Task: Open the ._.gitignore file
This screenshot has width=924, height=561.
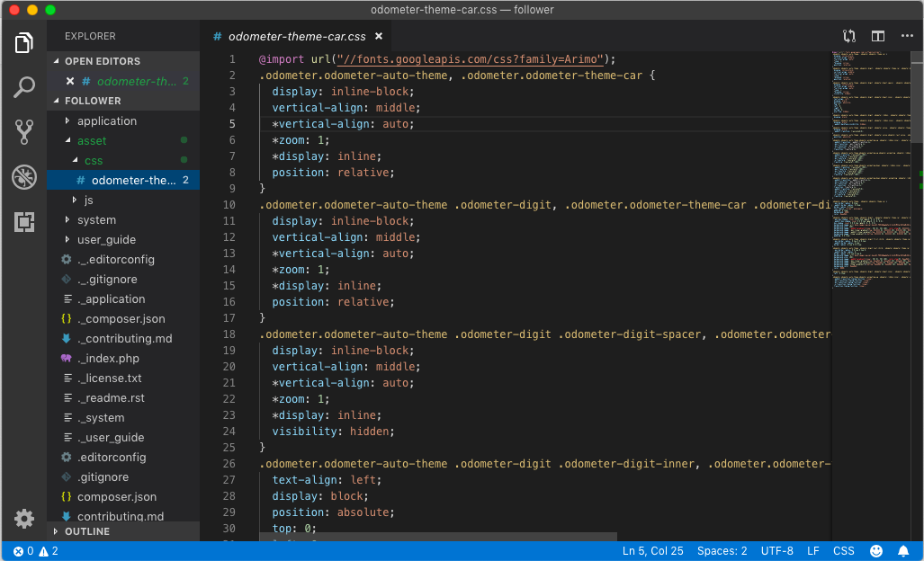Action: [123, 279]
